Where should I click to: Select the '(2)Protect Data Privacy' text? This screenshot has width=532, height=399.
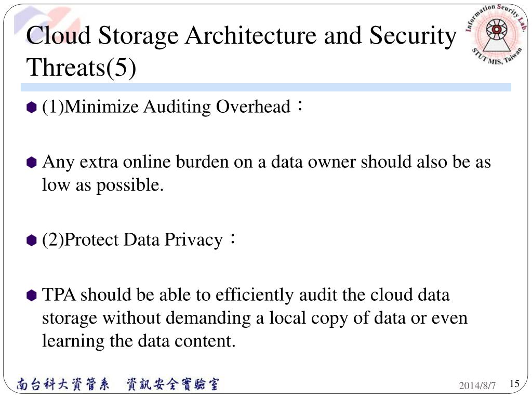click(132, 240)
